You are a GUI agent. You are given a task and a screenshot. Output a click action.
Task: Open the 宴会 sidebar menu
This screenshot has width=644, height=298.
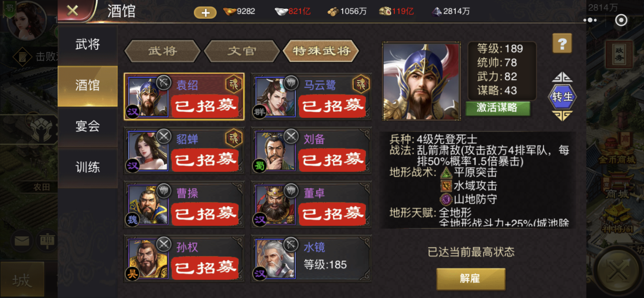pos(88,126)
